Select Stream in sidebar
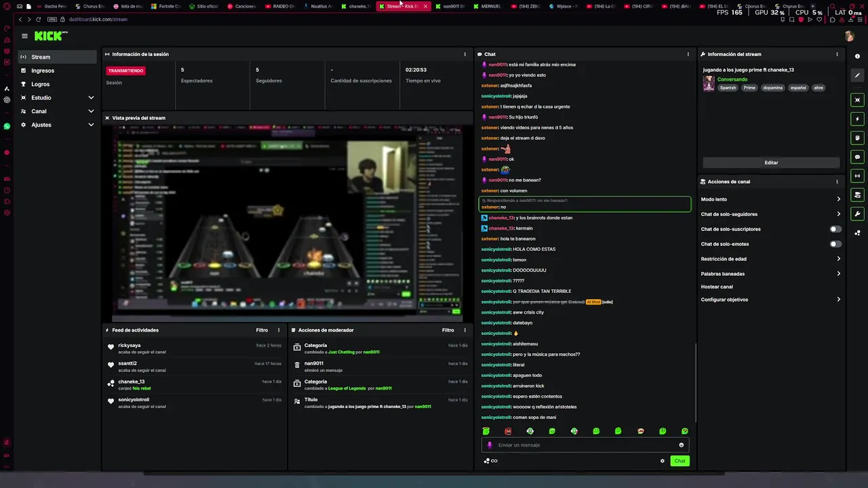The height and width of the screenshot is (488, 868). [x=58, y=57]
